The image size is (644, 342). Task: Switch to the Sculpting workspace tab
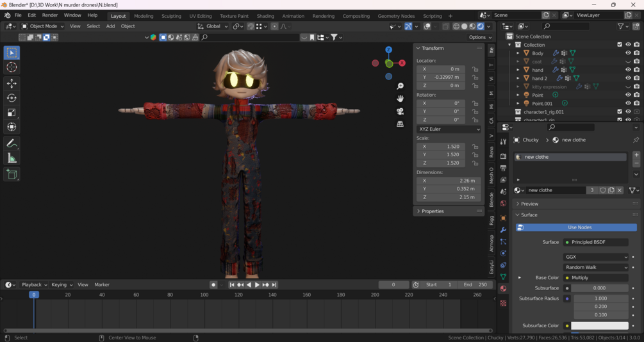click(171, 16)
